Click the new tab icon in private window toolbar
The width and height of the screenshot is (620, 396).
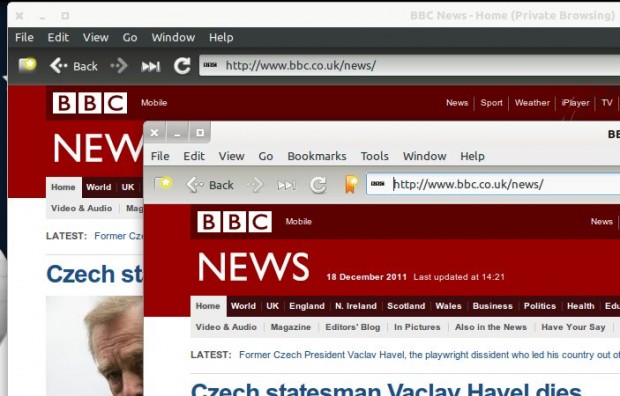click(27, 65)
